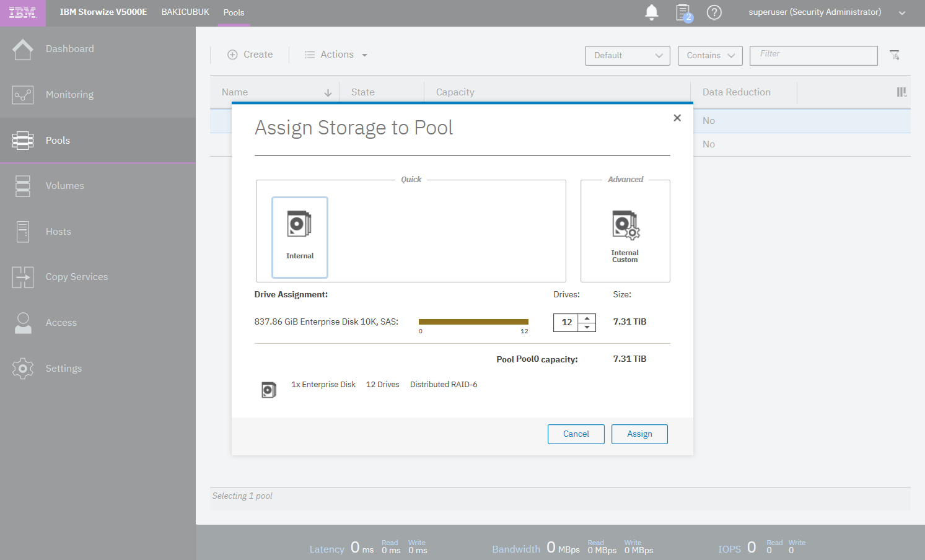The image size is (925, 560).
Task: Click the Create pool button label
Action: 258,55
